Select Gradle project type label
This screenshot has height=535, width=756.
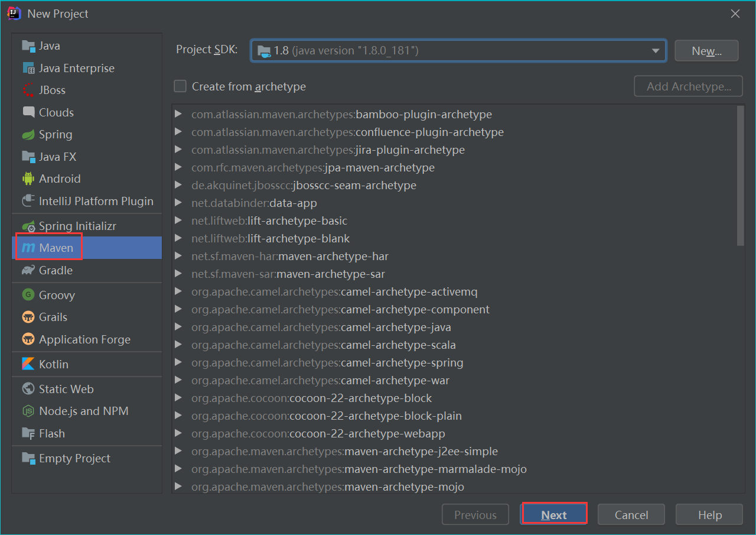56,270
